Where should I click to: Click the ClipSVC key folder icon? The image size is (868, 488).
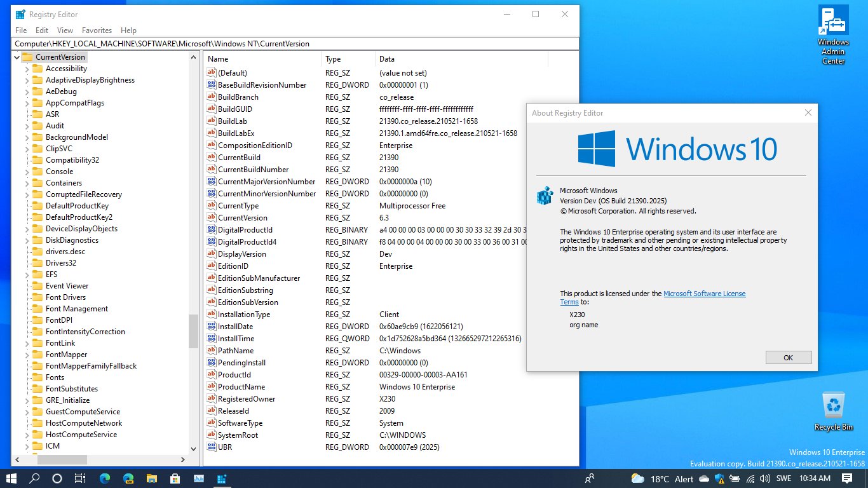(x=37, y=149)
